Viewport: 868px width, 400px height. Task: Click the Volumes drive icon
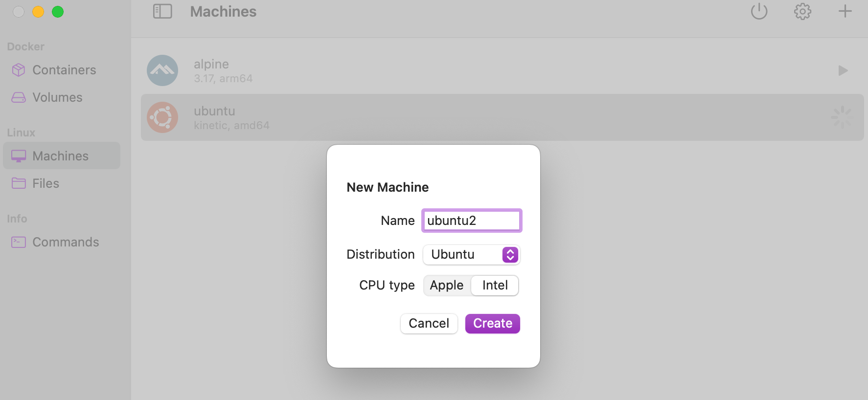19,97
